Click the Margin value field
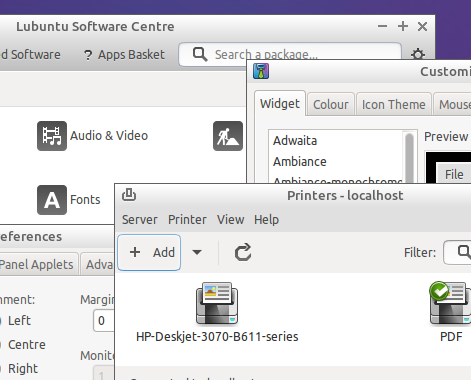 104,321
